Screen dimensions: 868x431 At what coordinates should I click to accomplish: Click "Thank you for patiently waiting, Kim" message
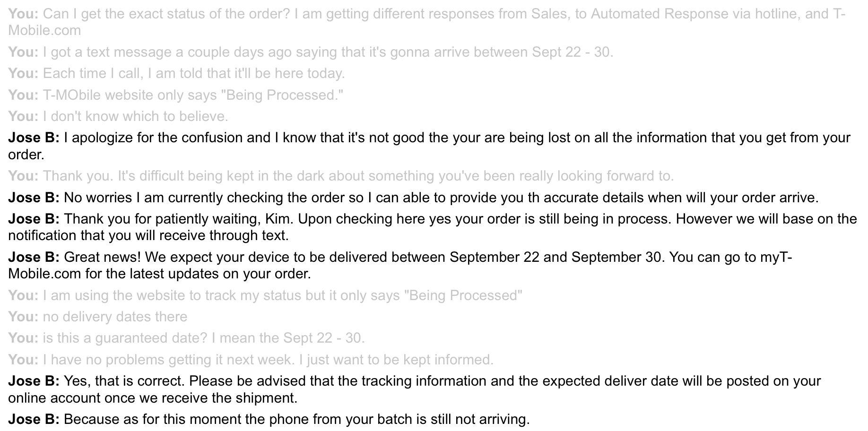pyautogui.click(x=433, y=227)
